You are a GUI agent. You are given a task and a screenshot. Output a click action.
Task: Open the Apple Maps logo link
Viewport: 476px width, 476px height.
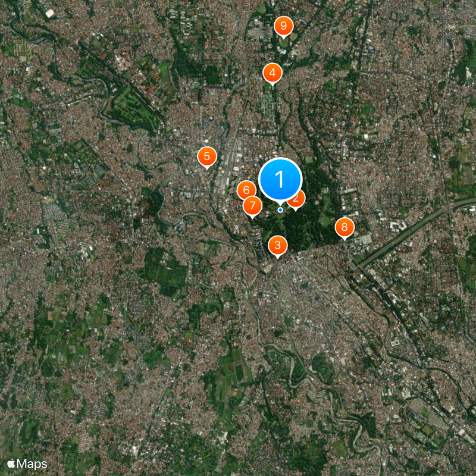27,464
